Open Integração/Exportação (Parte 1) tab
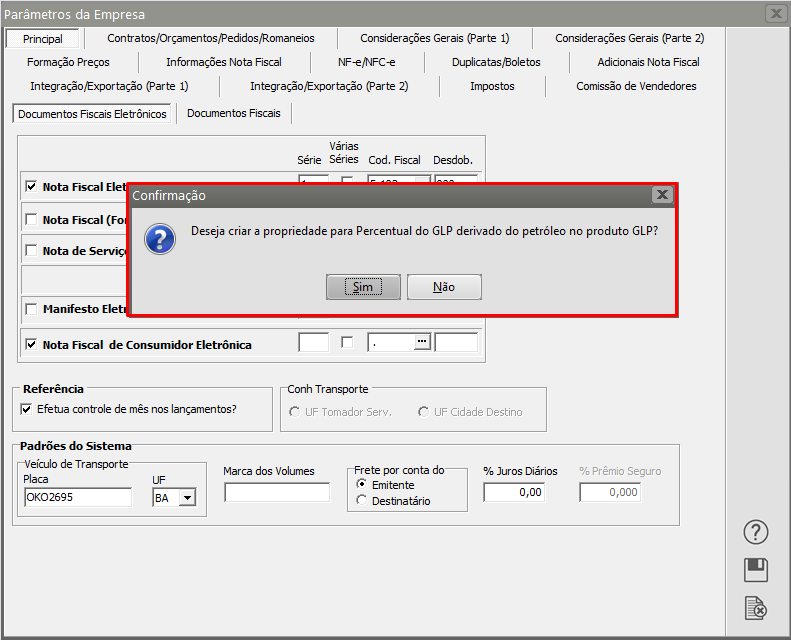Viewport: 791px width, 640px height. coord(109,86)
